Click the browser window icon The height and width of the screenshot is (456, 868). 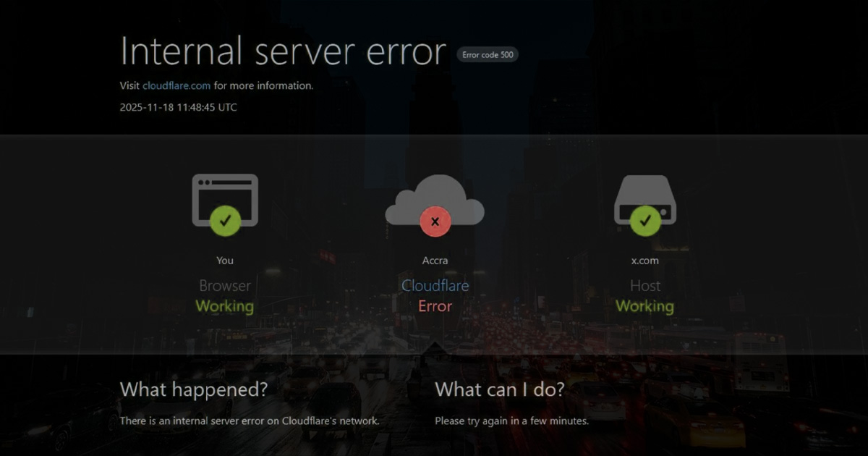[x=225, y=192]
